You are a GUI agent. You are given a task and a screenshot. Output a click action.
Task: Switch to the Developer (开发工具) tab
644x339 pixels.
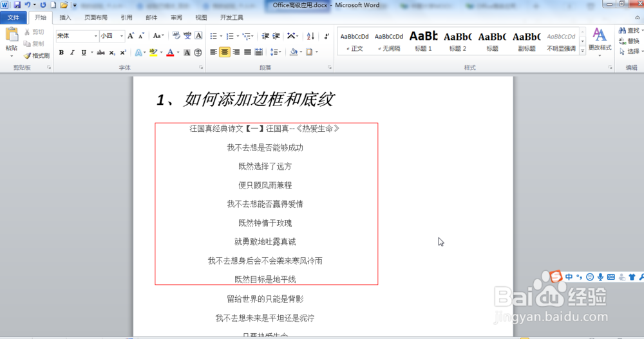[x=231, y=17]
